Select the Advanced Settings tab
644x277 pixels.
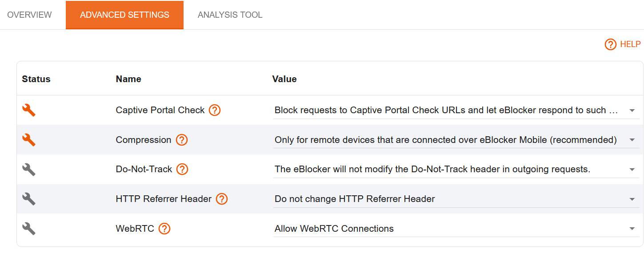124,15
